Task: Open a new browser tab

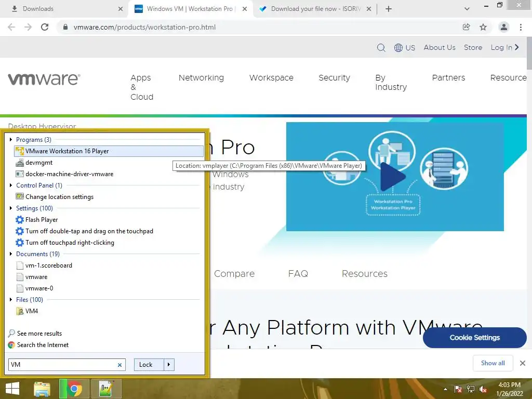Action: coord(389,9)
